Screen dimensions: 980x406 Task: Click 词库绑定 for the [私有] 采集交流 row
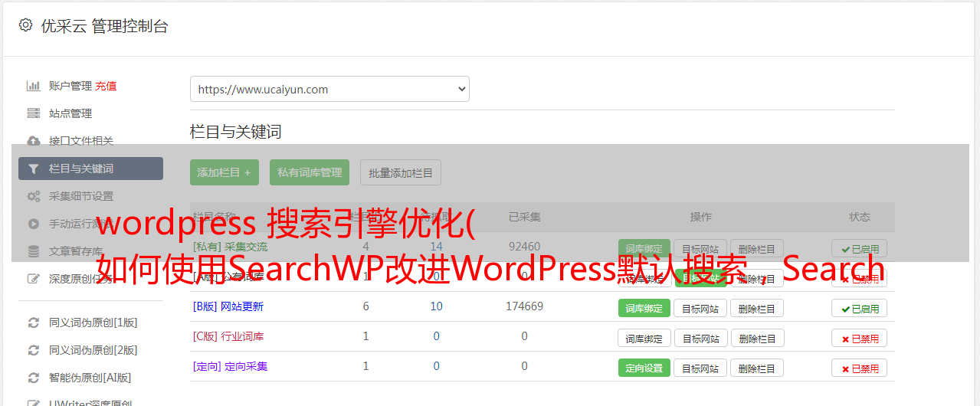[644, 248]
